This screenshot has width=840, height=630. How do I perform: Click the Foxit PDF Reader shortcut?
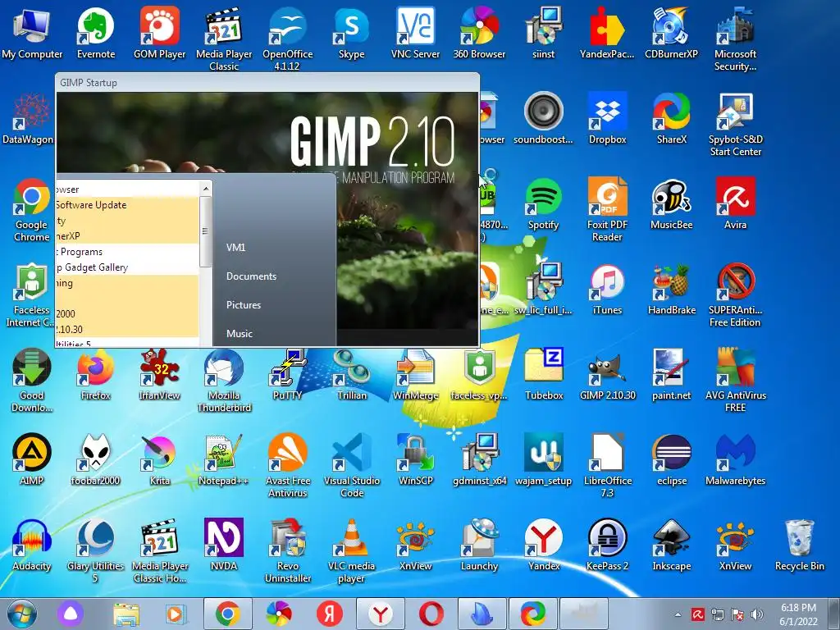pos(608,209)
